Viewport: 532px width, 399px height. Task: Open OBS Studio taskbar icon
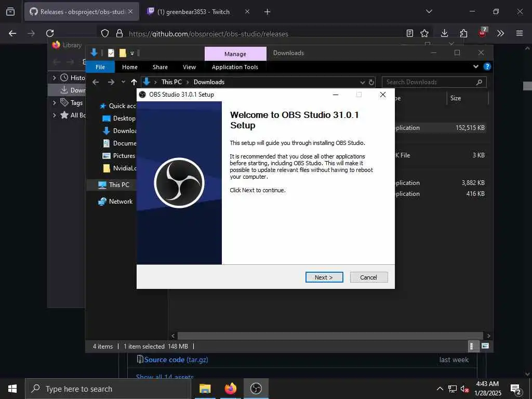(256, 389)
